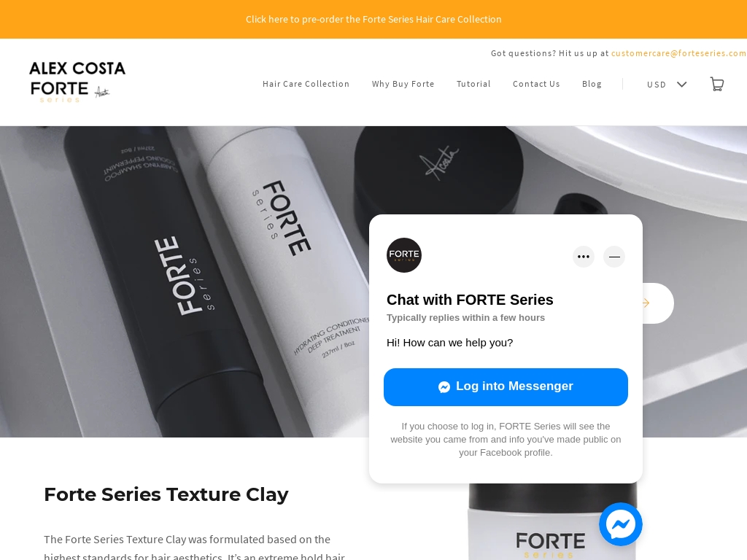The image size is (747, 560).
Task: Click the floating Messenger chat bubble
Action: tap(620, 524)
